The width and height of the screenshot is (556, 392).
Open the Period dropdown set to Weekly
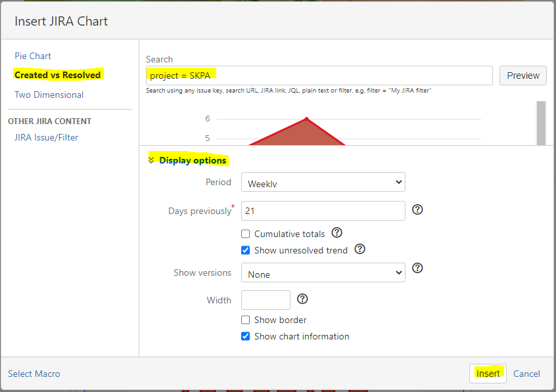tap(323, 182)
